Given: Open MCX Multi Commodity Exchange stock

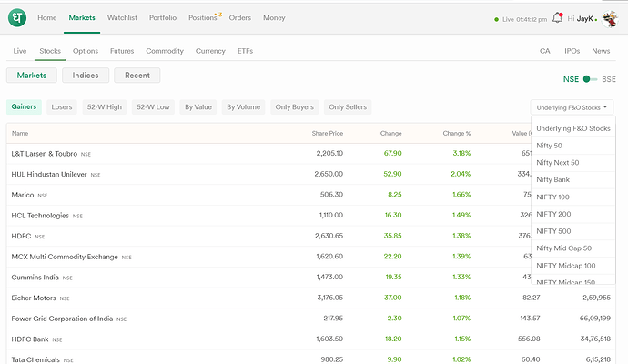Looking at the screenshot, I should pos(268,257).
